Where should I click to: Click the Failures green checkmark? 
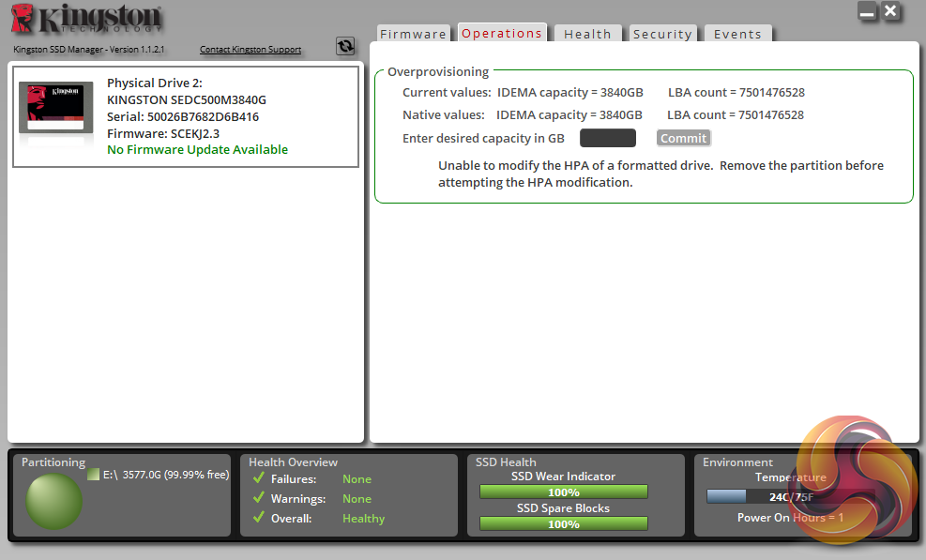[258, 477]
